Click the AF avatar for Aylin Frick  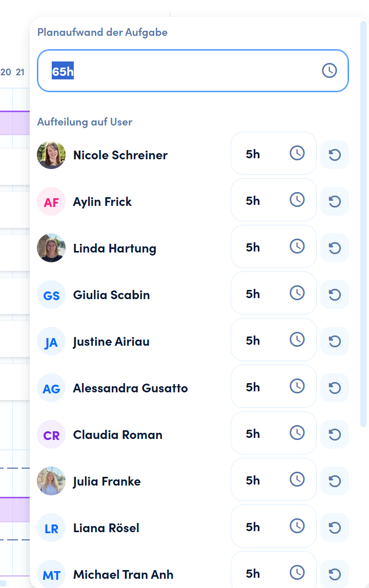pos(51,202)
